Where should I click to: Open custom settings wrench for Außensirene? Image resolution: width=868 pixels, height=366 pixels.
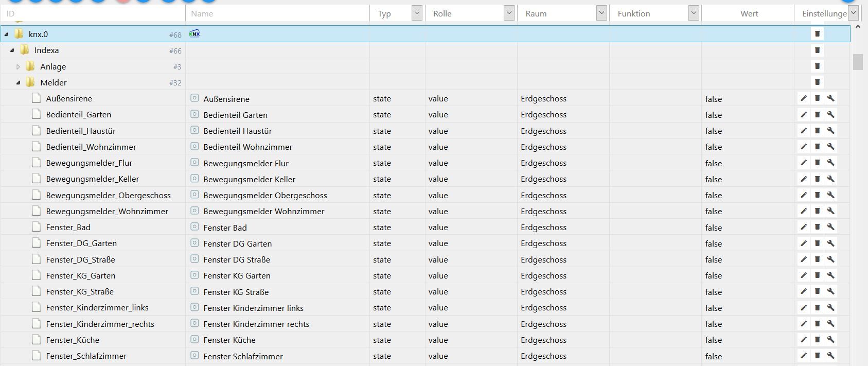coord(830,98)
